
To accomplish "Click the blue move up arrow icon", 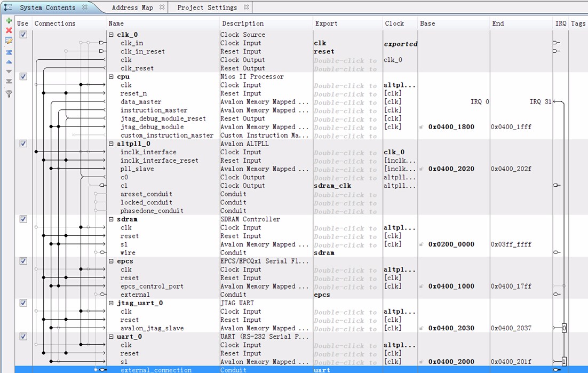I will tap(9, 62).
